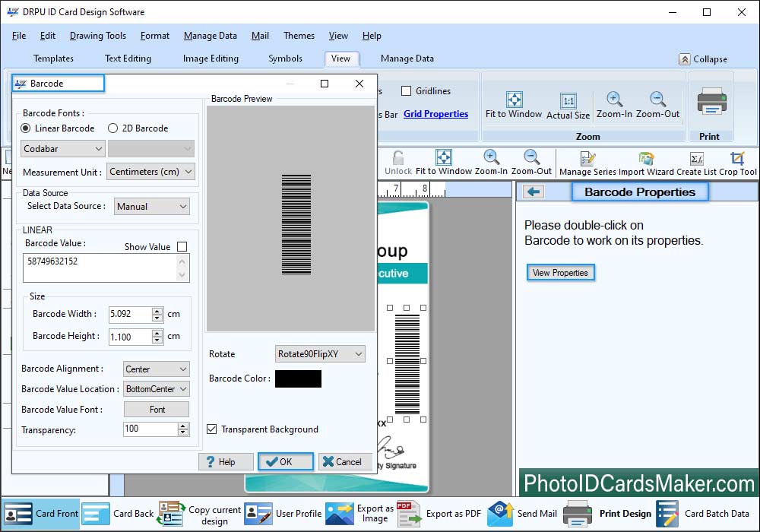Click the Barcode Height input field
This screenshot has height=532, width=760.
point(131,337)
